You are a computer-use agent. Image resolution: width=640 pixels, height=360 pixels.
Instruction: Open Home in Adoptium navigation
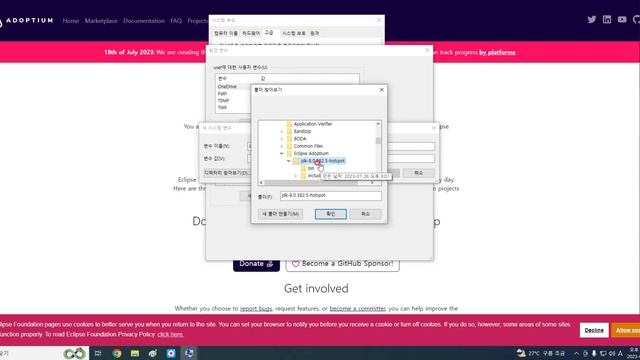tap(71, 21)
